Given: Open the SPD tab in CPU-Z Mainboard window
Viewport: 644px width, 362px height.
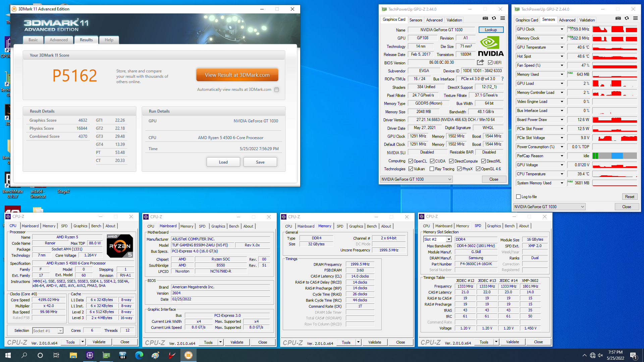Looking at the screenshot, I should 202,226.
